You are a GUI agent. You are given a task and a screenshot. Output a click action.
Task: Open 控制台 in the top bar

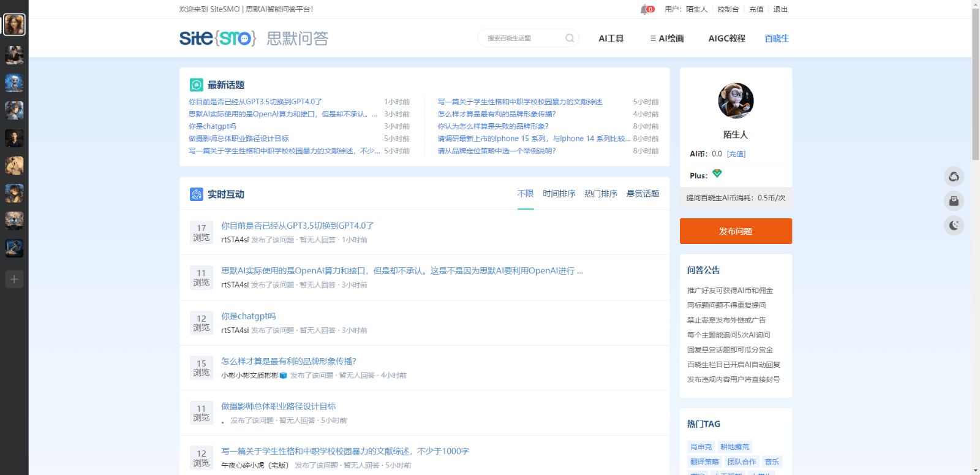(x=728, y=9)
